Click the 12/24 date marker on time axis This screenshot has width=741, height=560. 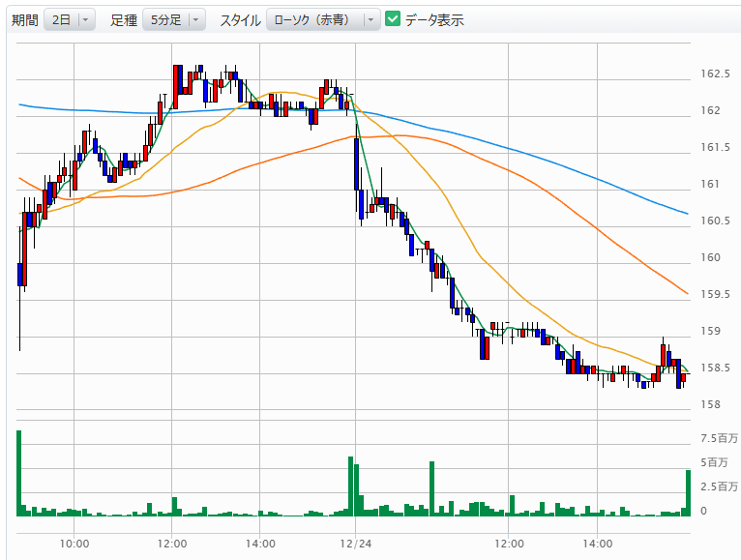(356, 545)
